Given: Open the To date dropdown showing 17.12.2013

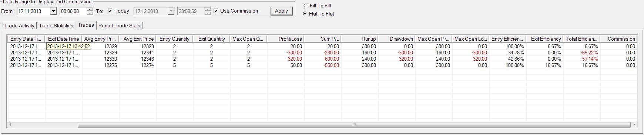Looking at the screenshot, I should click(x=171, y=11).
